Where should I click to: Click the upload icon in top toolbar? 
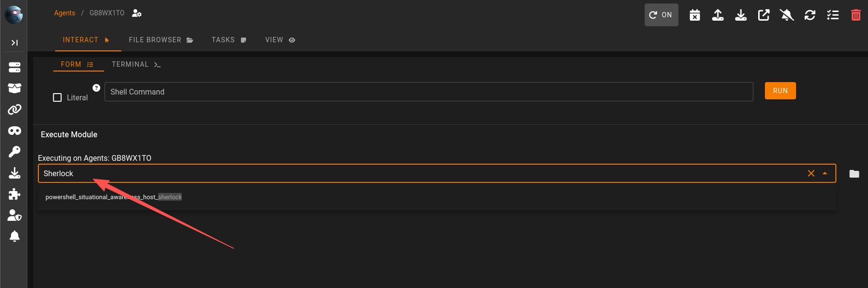point(717,15)
